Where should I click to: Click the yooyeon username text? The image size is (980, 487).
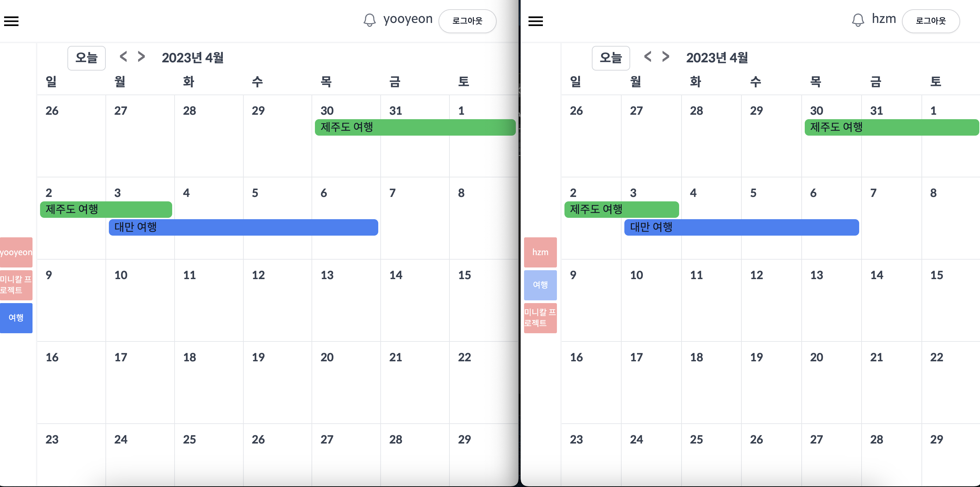[x=407, y=19]
